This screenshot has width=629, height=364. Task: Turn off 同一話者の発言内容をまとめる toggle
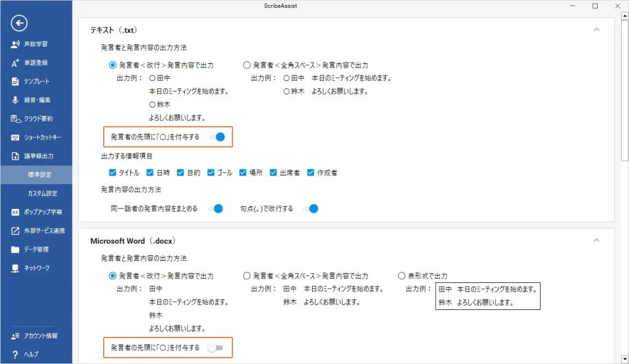[x=215, y=209]
